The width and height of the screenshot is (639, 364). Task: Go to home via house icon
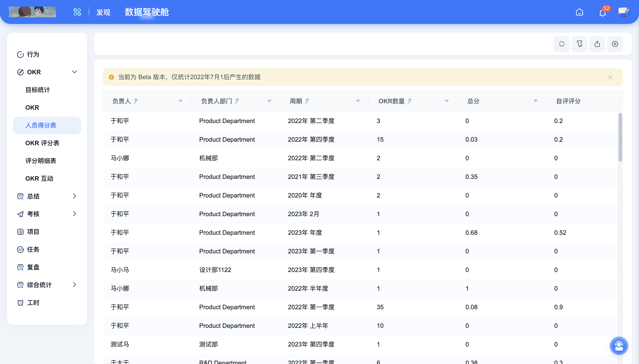[580, 12]
